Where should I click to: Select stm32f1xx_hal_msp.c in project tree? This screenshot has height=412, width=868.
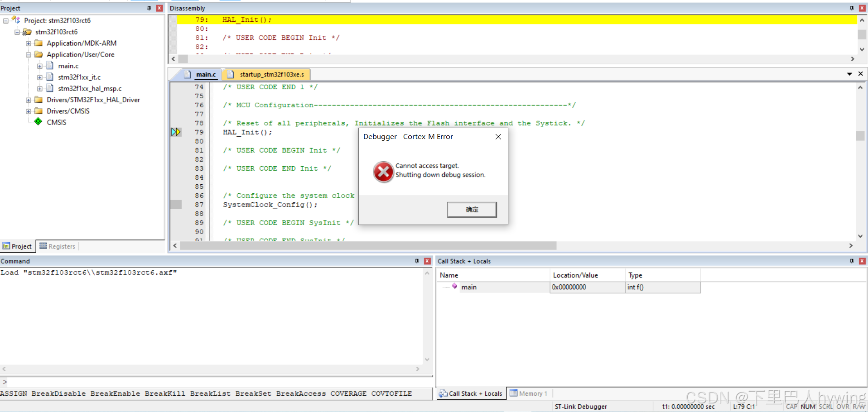90,89
